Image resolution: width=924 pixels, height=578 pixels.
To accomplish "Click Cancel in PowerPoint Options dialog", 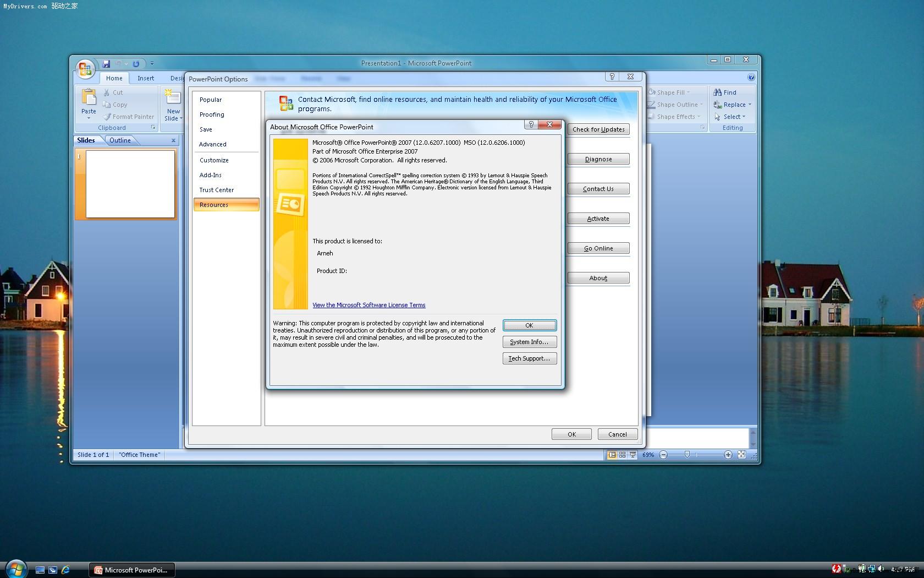I will [x=617, y=434].
